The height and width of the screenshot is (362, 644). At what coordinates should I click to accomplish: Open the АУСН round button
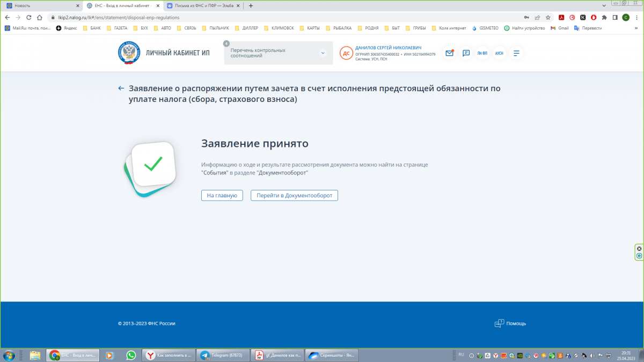click(x=499, y=53)
